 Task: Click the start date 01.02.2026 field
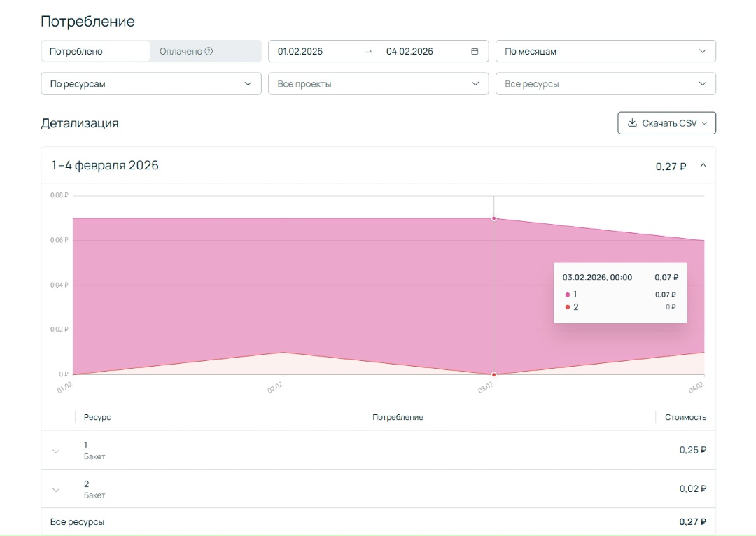(300, 51)
